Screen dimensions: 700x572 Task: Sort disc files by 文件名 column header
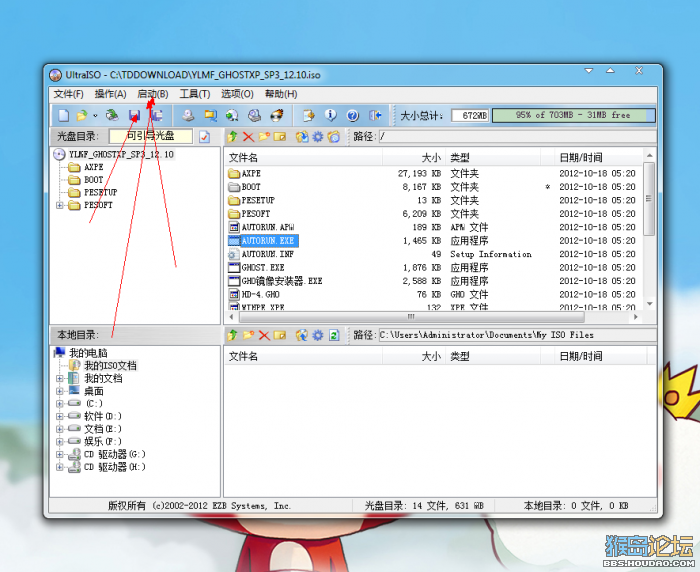click(x=304, y=158)
